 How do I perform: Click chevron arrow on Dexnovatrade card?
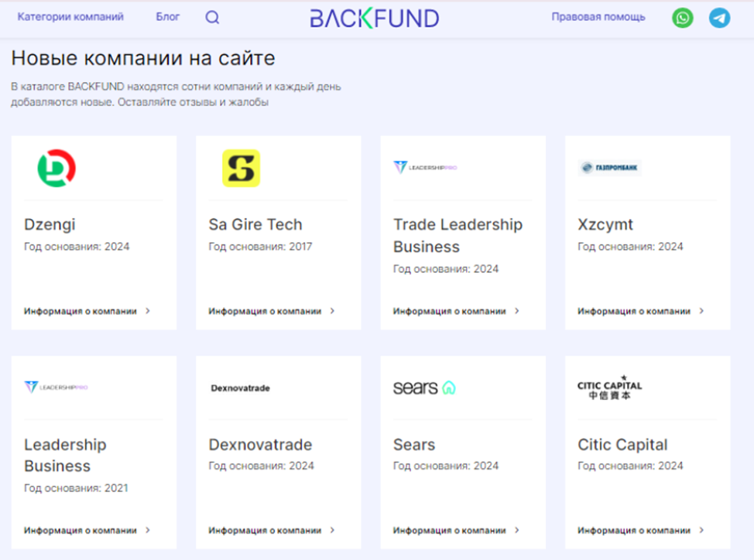(x=332, y=530)
